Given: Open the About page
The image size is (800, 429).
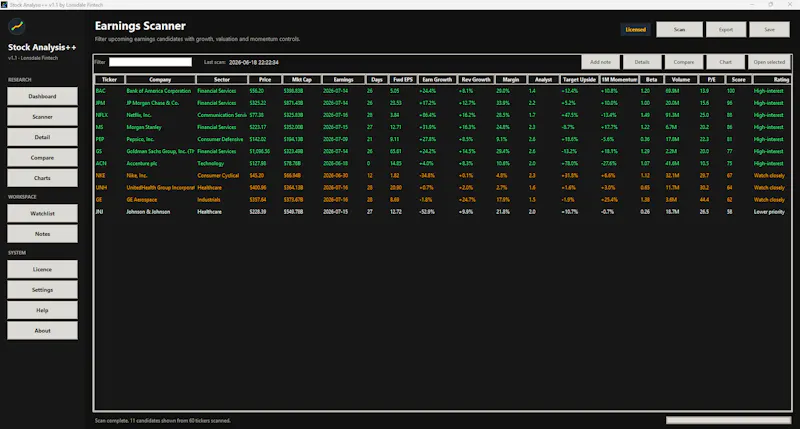Looking at the screenshot, I should click(42, 331).
